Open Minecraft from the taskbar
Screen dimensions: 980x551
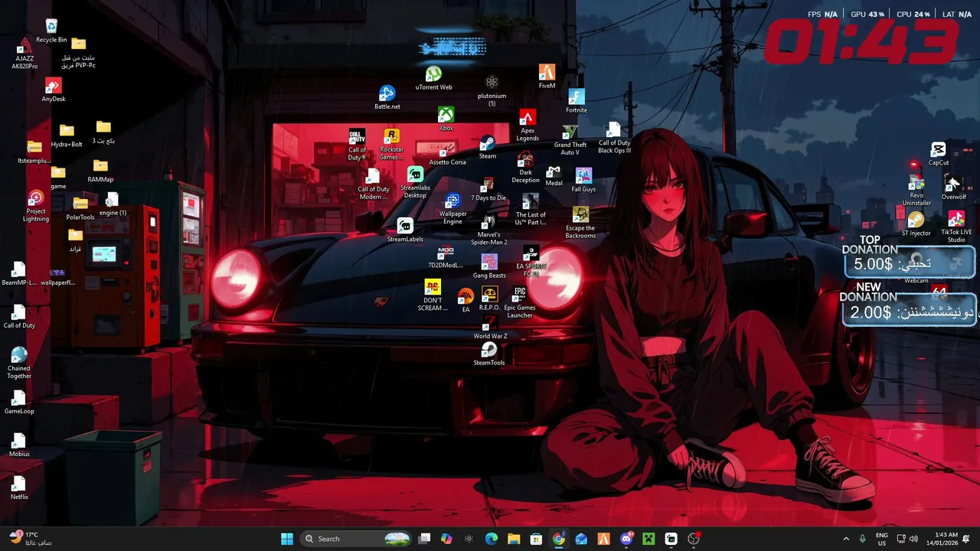tap(648, 539)
